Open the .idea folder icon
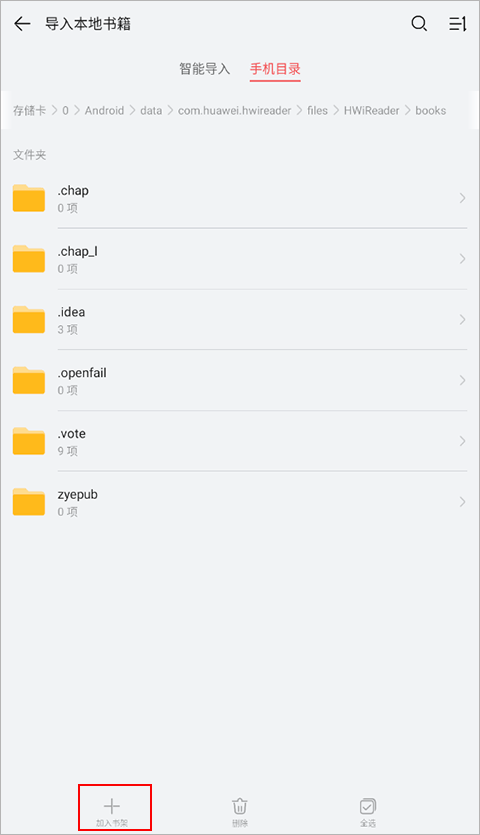Image resolution: width=480 pixels, height=835 pixels. click(x=29, y=320)
